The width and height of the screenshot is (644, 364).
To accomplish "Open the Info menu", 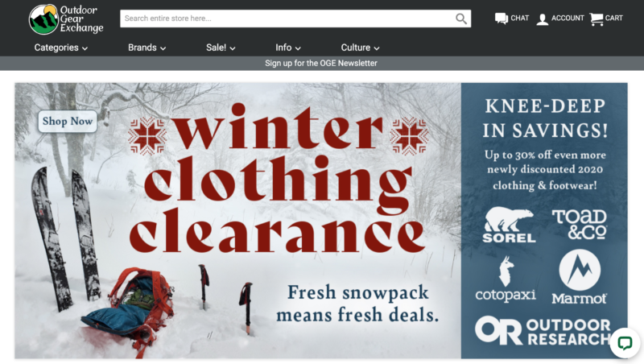I will 288,48.
